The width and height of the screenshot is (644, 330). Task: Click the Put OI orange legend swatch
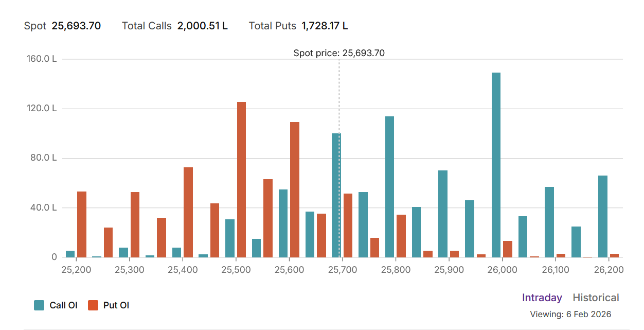pyautogui.click(x=93, y=305)
